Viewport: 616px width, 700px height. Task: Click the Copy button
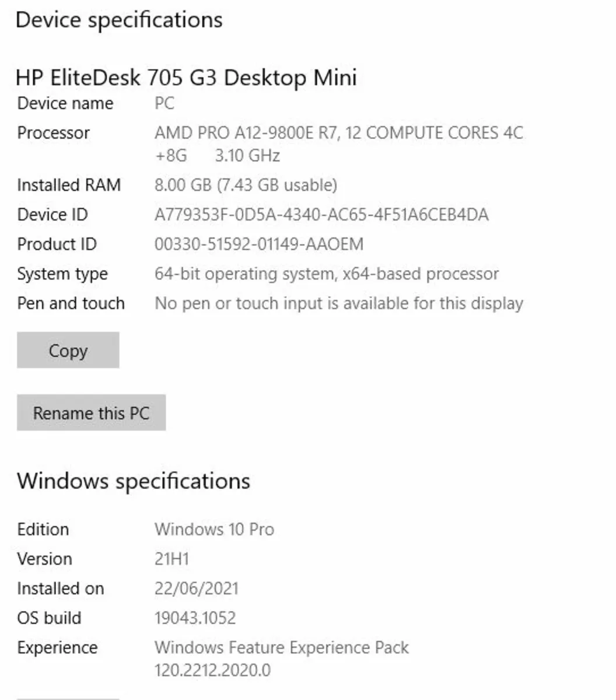coord(68,350)
